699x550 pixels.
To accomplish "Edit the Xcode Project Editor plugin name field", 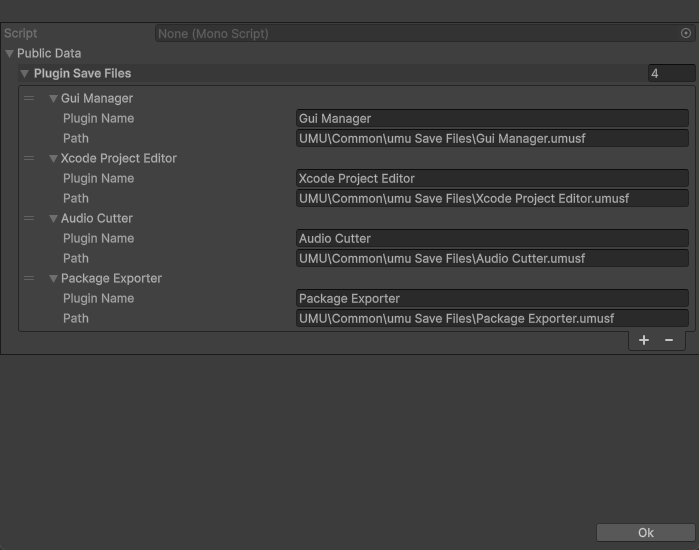I will coord(492,179).
